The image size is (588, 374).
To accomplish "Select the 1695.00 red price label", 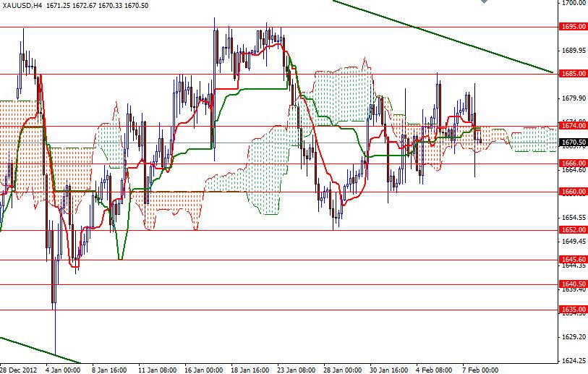I will tap(571, 27).
